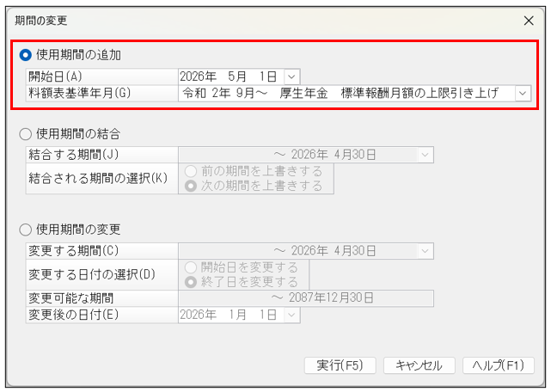The image size is (551, 392).
Task: Open the 結合する期間 dropdown arrow
Action: point(425,156)
